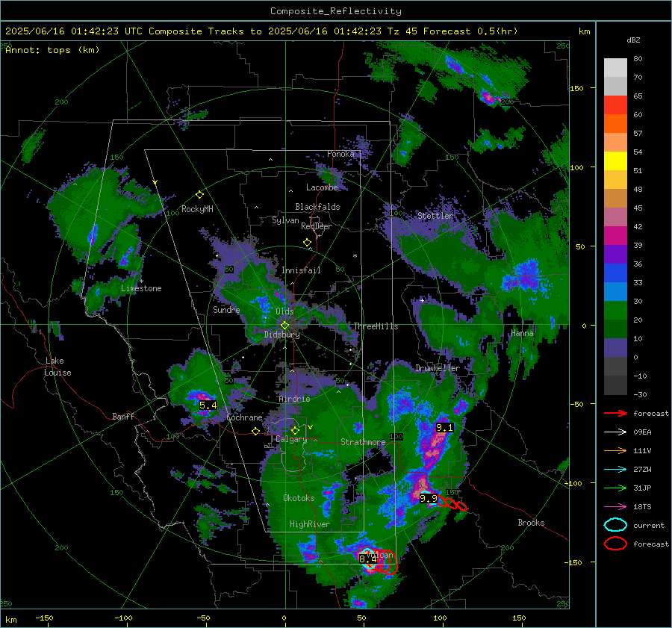Image resolution: width=672 pixels, height=628 pixels.
Task: Click the Strathmore city label
Action: [x=363, y=442]
